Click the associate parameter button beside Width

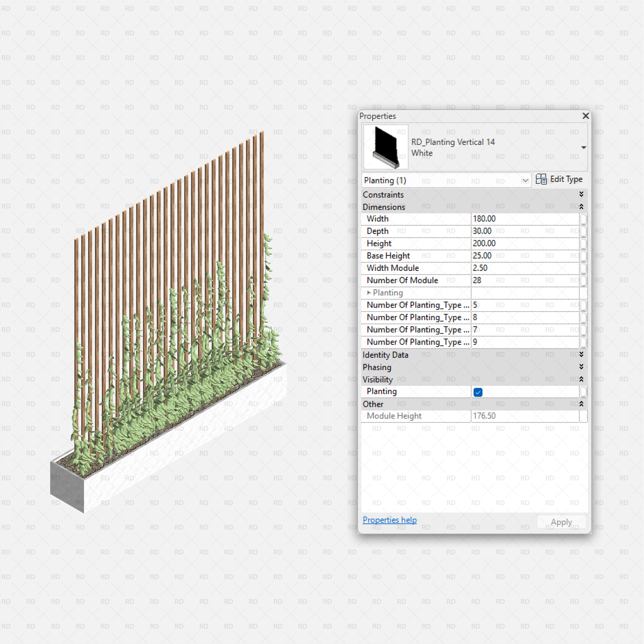point(584,219)
